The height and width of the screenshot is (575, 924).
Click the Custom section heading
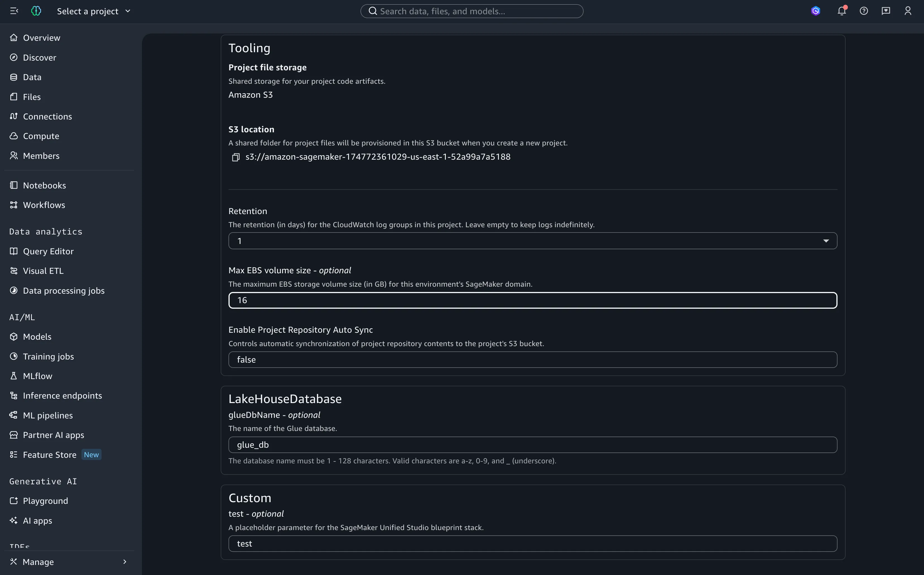pos(250,498)
